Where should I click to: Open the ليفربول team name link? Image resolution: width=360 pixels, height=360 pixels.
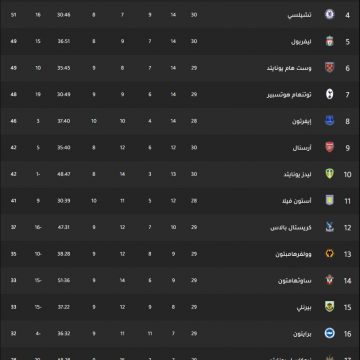pos(301,42)
